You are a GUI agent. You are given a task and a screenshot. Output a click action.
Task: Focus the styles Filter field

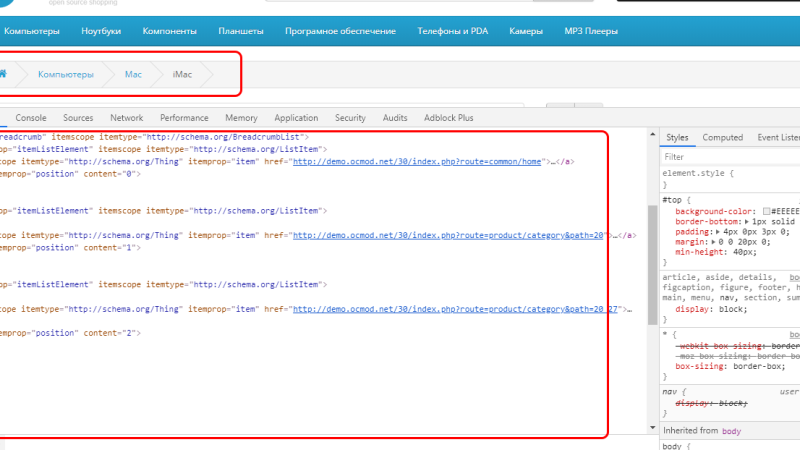(731, 157)
